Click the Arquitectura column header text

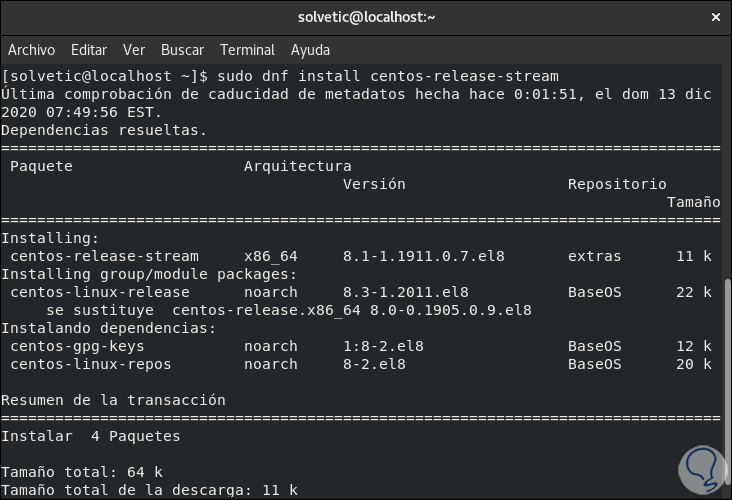297,166
